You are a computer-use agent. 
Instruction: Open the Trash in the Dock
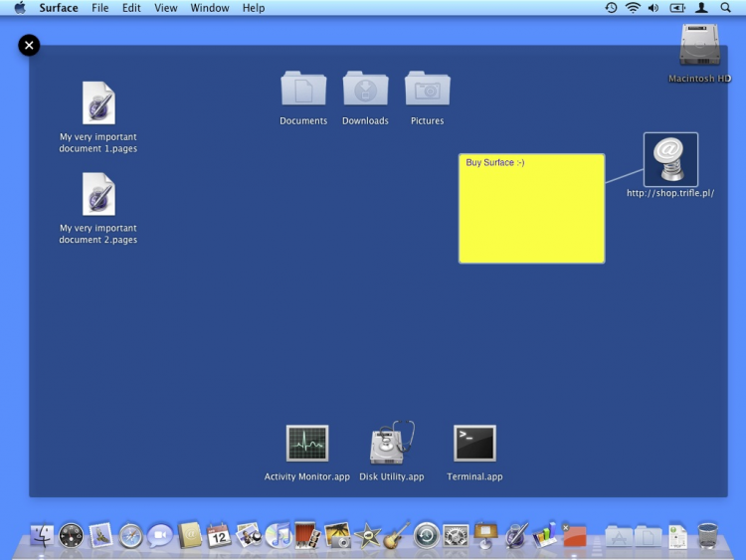click(x=707, y=536)
